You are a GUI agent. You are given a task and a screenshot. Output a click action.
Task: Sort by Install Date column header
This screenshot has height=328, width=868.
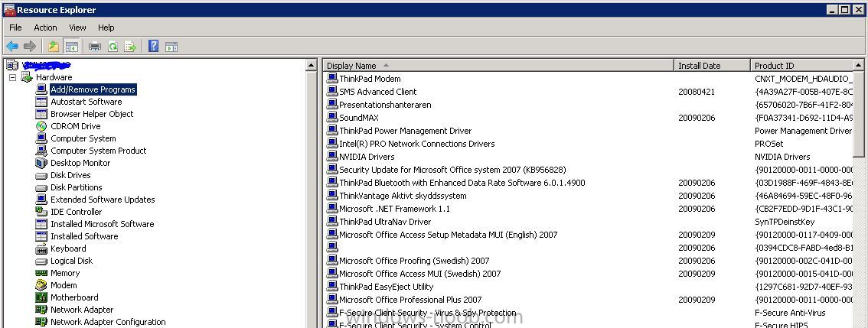tap(713, 65)
